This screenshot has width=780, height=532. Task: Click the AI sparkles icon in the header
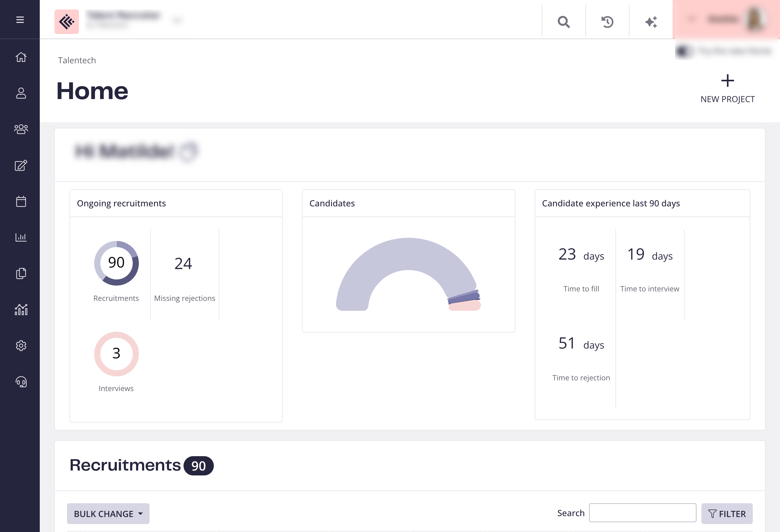[x=651, y=22]
